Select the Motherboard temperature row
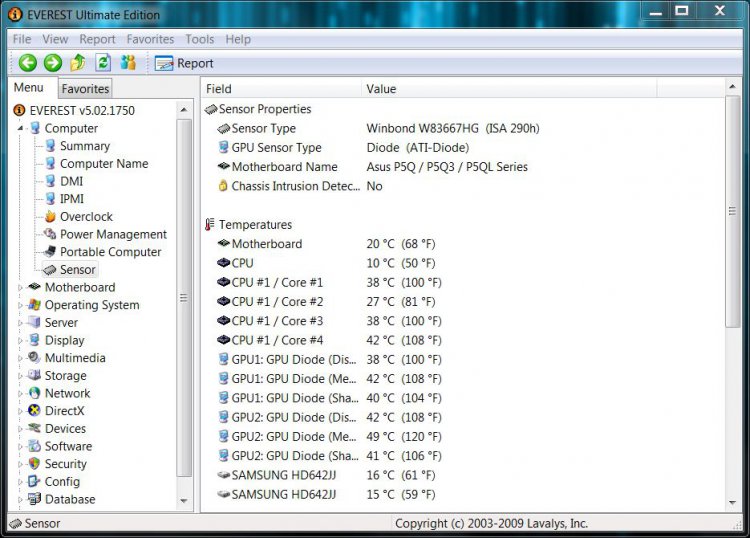The height and width of the screenshot is (538, 750). [326, 244]
